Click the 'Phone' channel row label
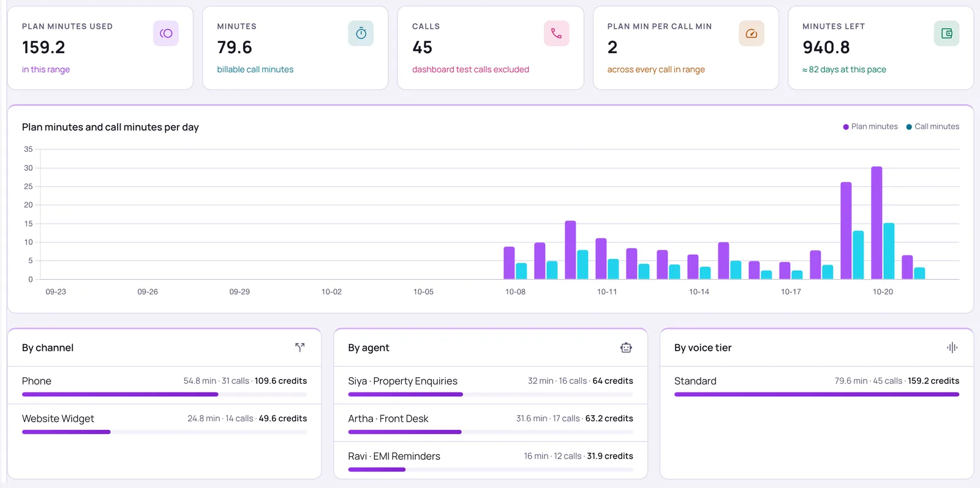Viewport: 980px width, 488px height. (x=37, y=381)
